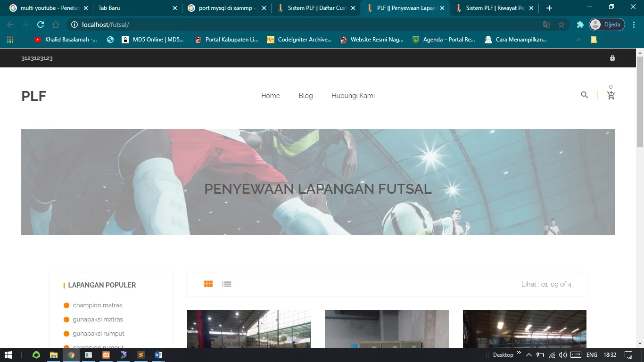Switch to grid view layout
Screen dimensions: 644x362
(208, 284)
